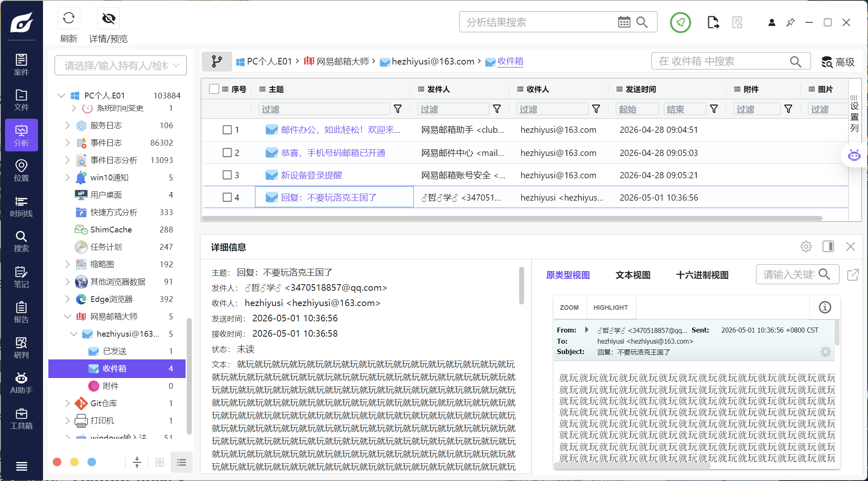Click the user account icon

point(772,22)
